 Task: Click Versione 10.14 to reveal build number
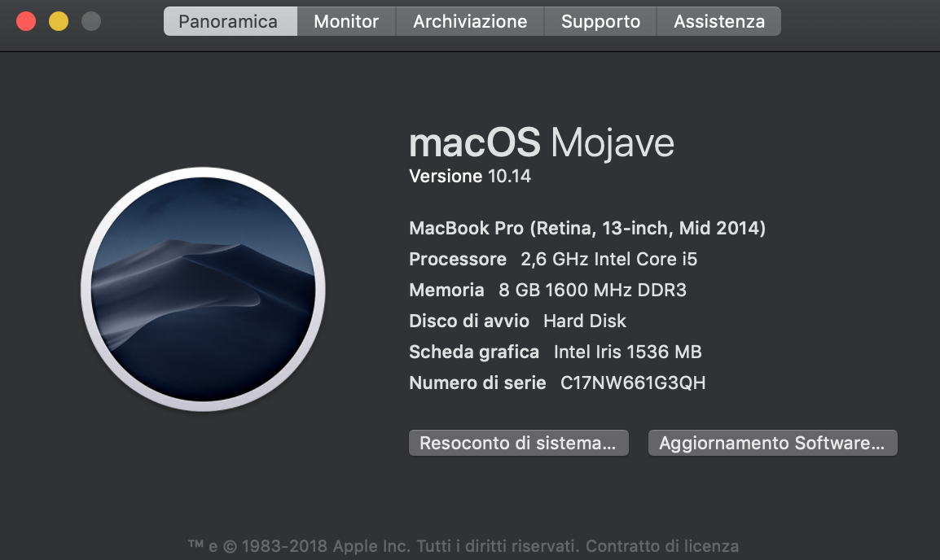(470, 176)
